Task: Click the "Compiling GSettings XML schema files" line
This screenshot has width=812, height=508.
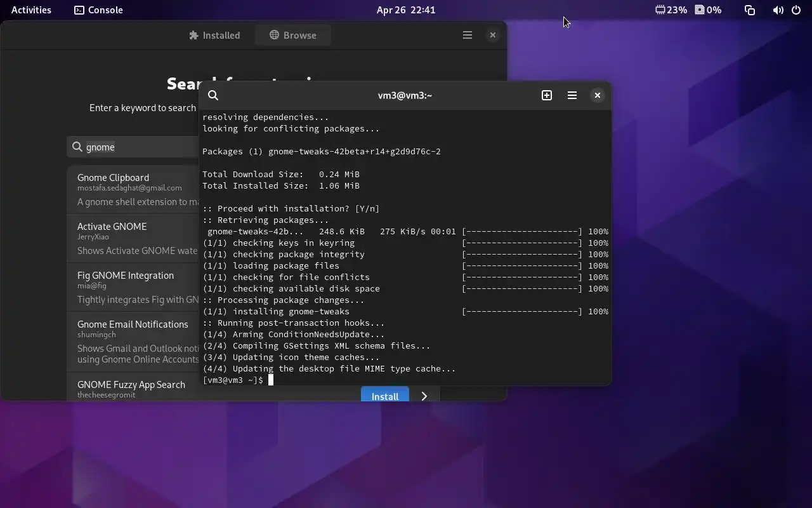Action: (x=317, y=345)
